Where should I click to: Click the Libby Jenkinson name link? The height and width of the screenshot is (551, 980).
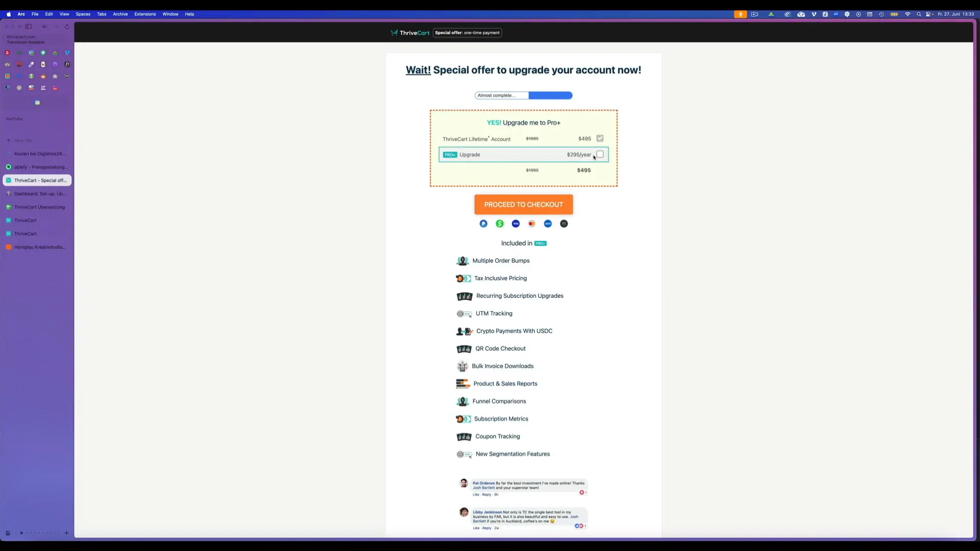point(487,512)
